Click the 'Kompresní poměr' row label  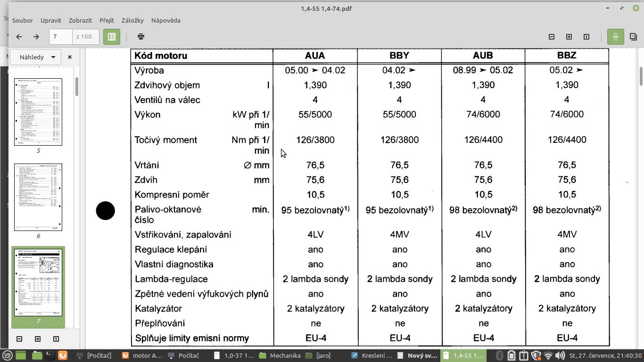172,195
